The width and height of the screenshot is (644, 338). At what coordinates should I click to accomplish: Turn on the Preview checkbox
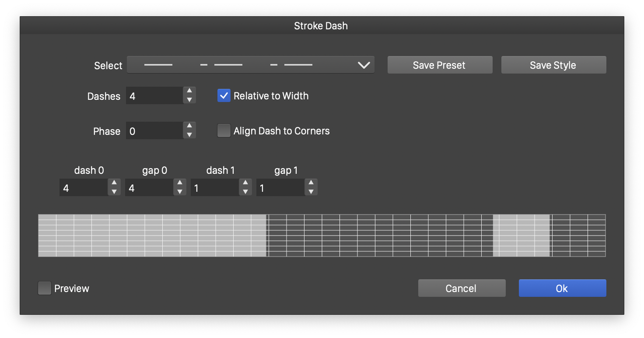click(45, 288)
